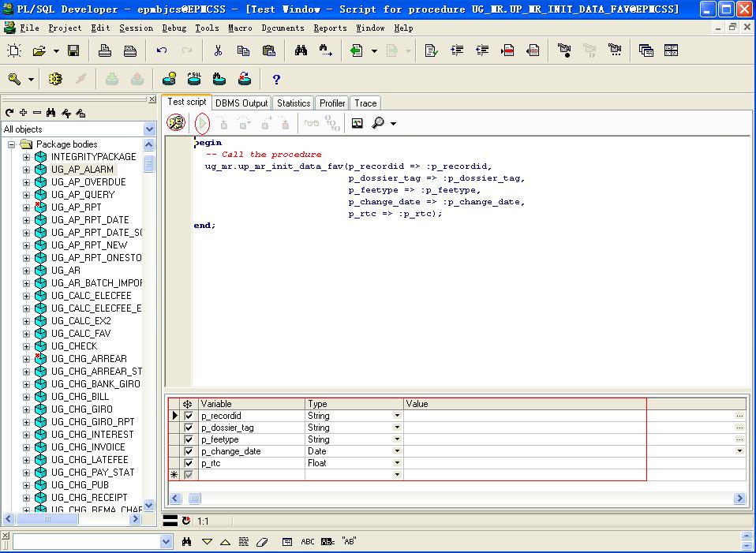
Task: Click the green Execute play button
Action: point(203,123)
